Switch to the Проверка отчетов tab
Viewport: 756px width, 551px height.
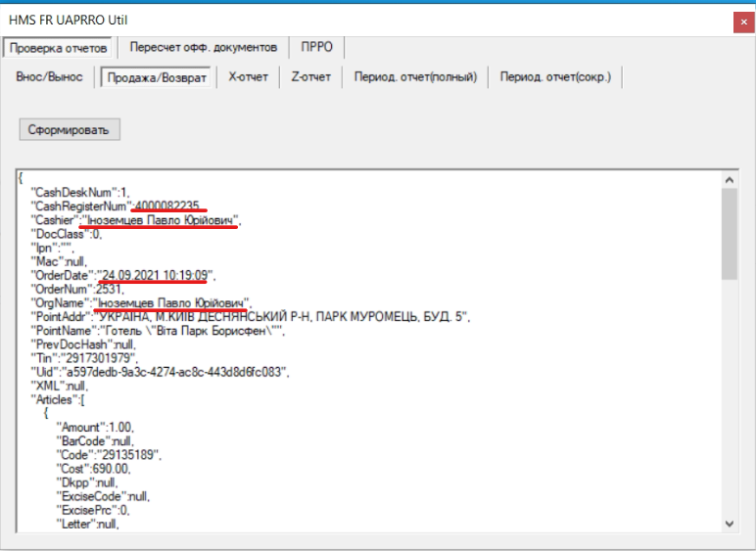pyautogui.click(x=59, y=48)
